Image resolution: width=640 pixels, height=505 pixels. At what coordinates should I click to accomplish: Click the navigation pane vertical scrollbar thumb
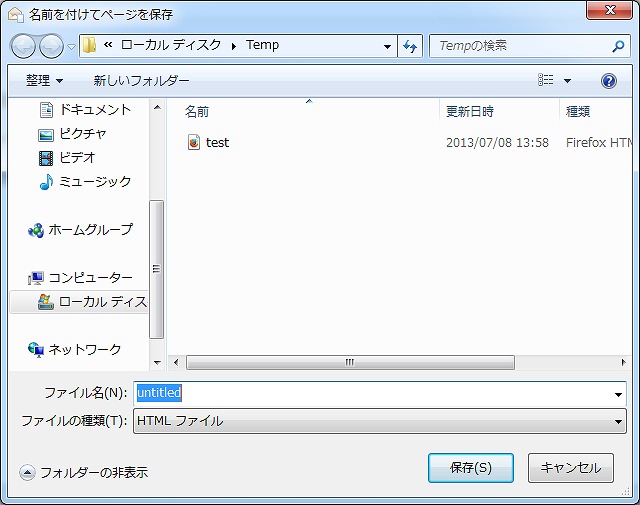click(x=156, y=269)
